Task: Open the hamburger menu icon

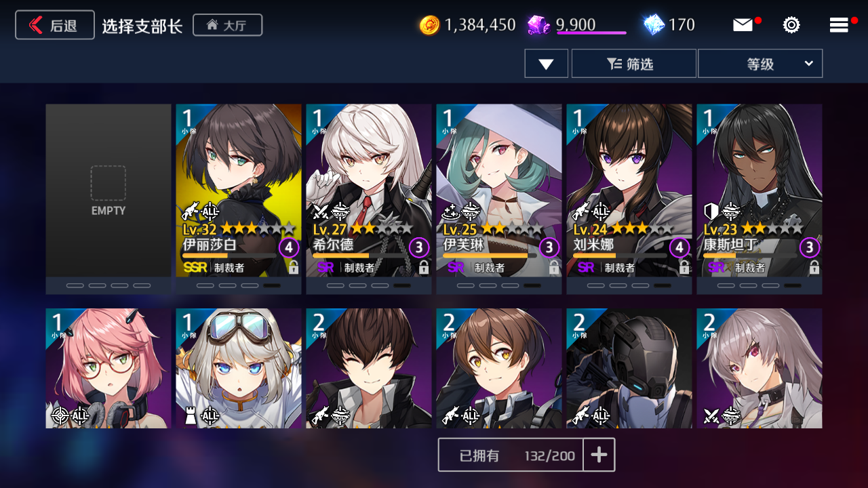Action: pyautogui.click(x=839, y=25)
